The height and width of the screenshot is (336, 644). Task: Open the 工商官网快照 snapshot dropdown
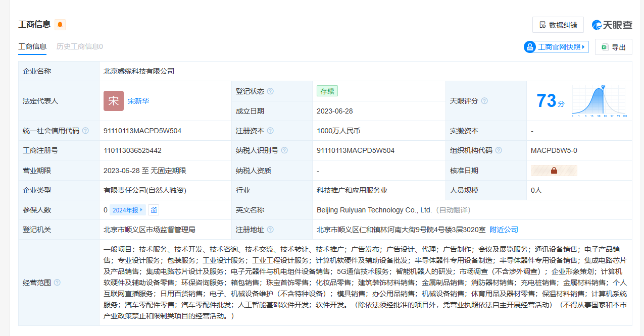coord(556,47)
